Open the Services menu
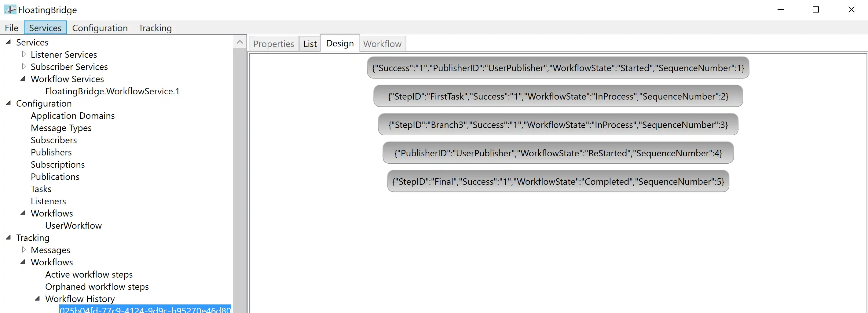 [45, 28]
